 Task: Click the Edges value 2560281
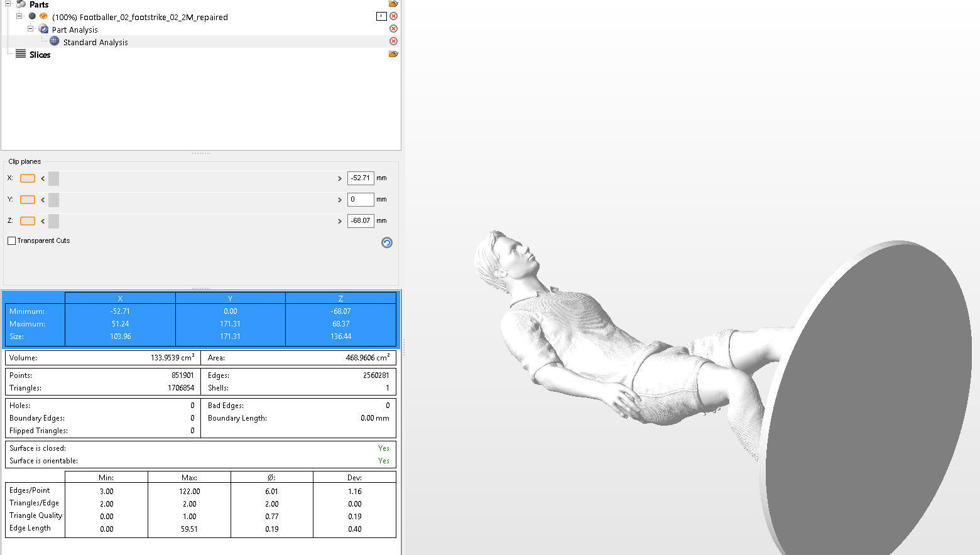pyautogui.click(x=376, y=375)
